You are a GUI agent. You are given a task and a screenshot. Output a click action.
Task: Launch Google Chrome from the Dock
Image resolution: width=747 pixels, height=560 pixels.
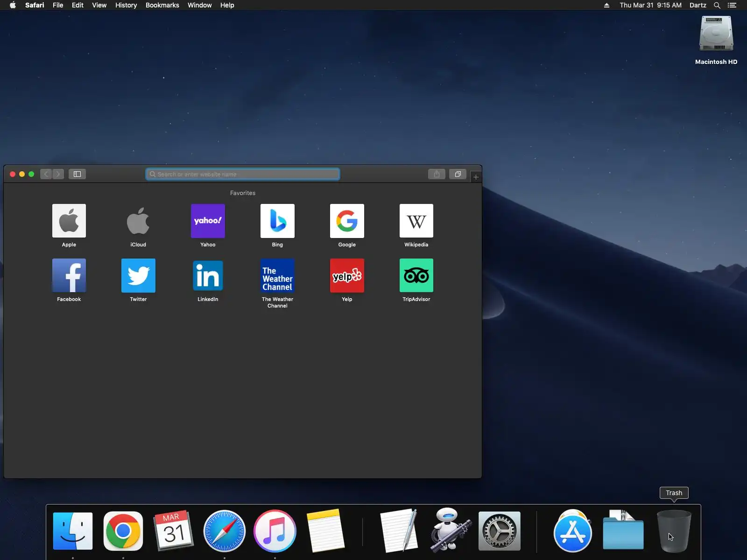[x=123, y=531]
